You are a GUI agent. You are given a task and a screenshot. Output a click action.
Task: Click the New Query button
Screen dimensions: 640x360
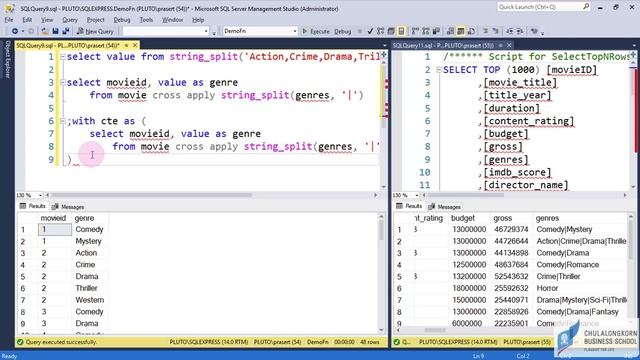point(95,31)
